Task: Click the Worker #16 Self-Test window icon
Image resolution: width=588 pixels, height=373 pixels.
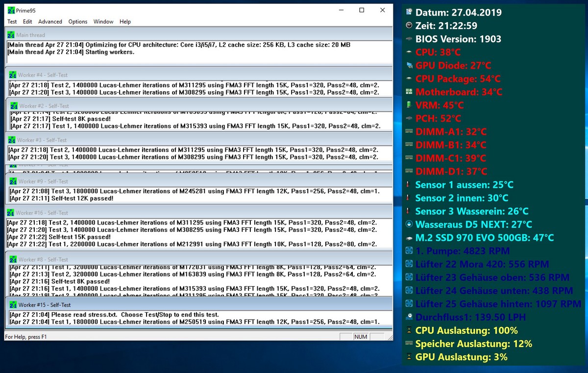Action: (10, 212)
